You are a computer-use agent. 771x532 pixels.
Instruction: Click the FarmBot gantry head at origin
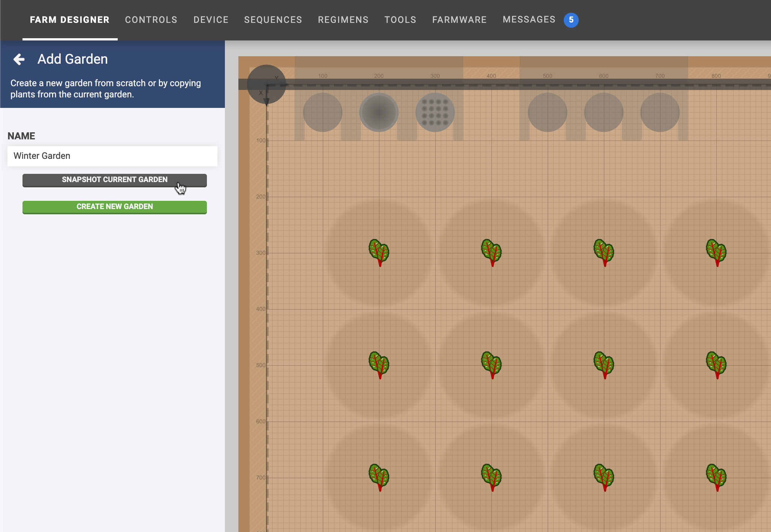(266, 84)
